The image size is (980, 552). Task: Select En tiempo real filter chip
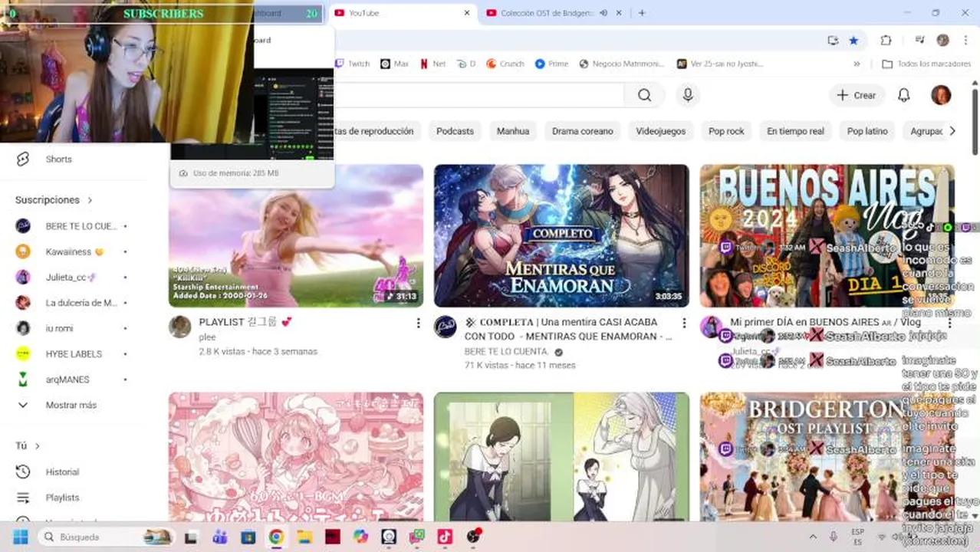[795, 131]
